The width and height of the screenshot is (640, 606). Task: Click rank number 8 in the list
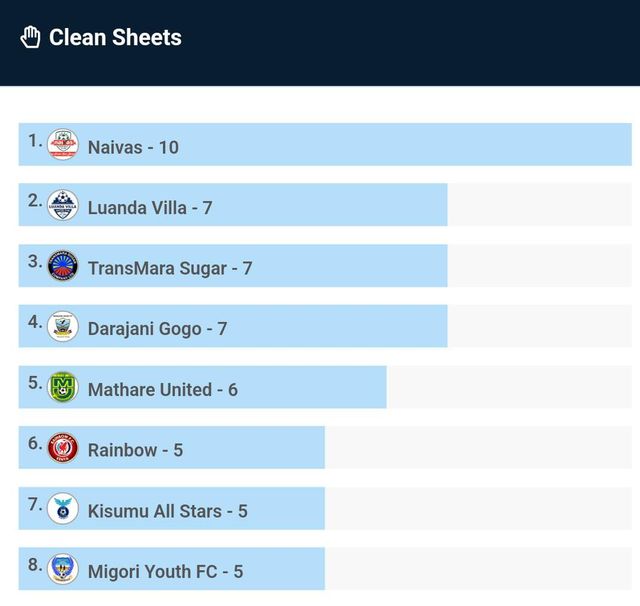pos(35,564)
